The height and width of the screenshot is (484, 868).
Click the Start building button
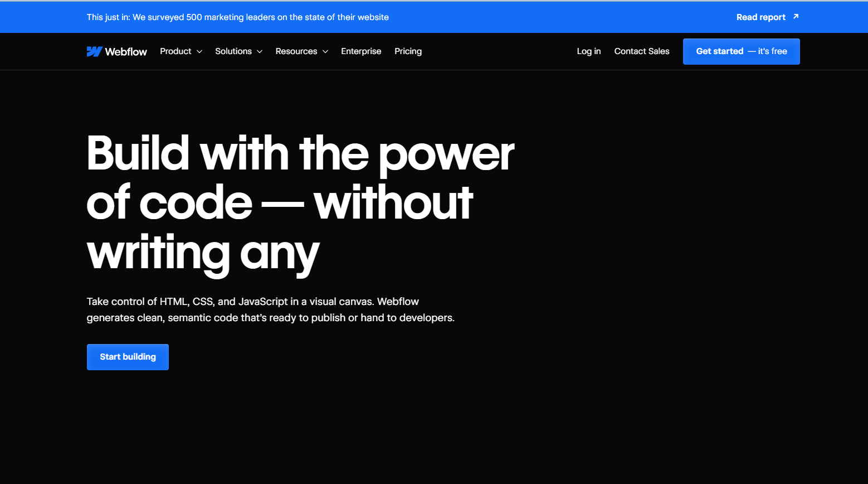(128, 357)
